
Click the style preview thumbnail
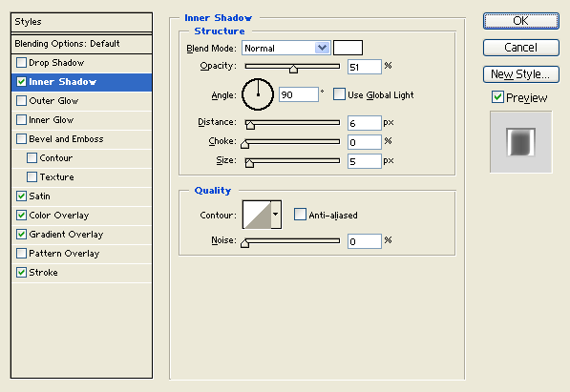point(521,142)
